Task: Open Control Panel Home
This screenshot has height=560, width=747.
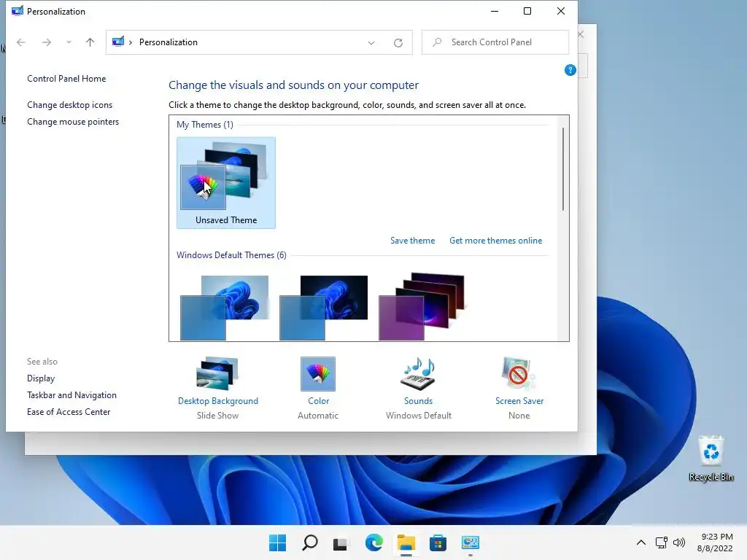Action: pyautogui.click(x=66, y=79)
